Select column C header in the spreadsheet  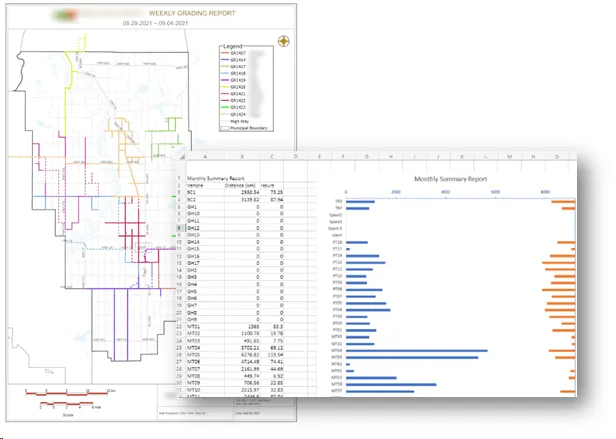click(x=272, y=156)
